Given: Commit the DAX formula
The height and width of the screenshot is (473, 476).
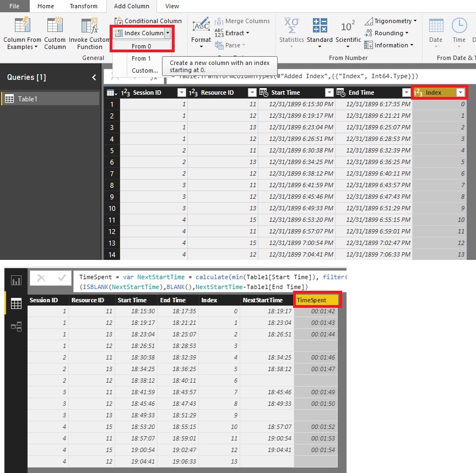Looking at the screenshot, I should [62, 278].
